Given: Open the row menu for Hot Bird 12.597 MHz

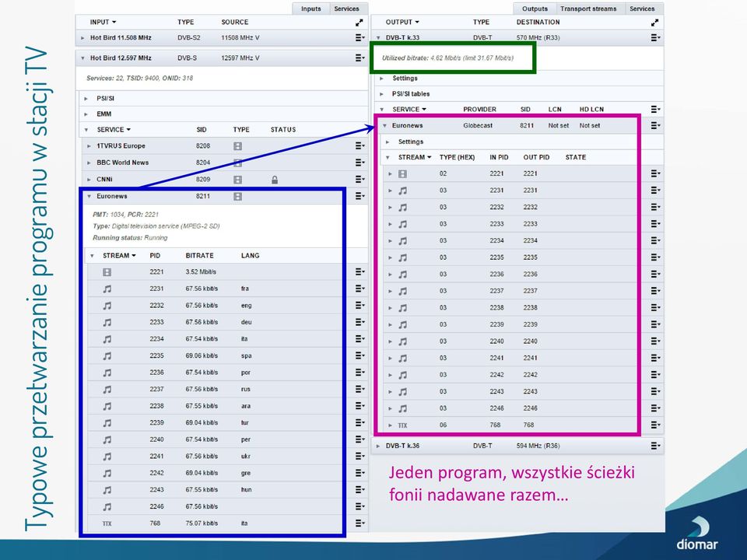Looking at the screenshot, I should click(360, 58).
